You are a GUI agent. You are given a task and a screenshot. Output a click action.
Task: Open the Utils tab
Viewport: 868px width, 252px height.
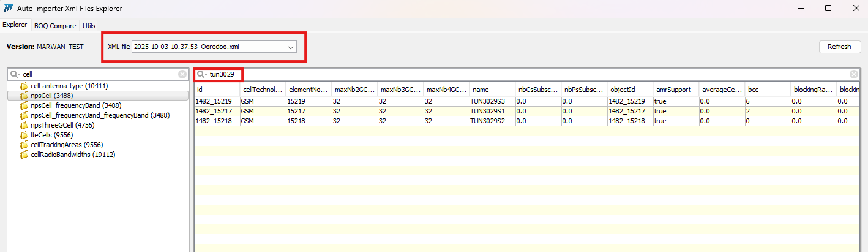click(x=89, y=26)
